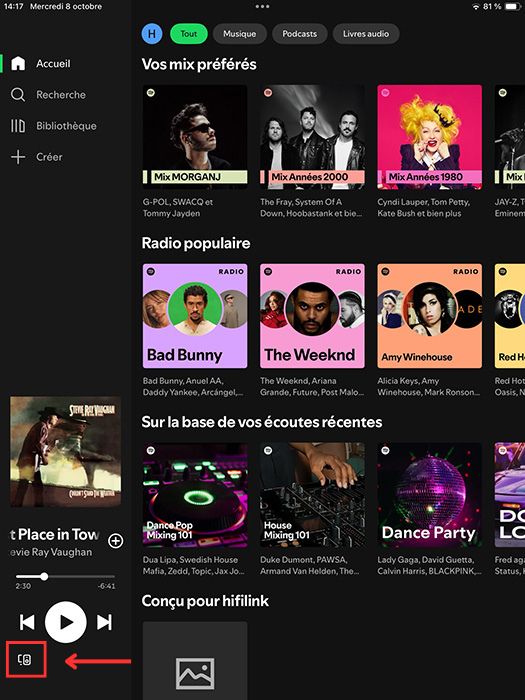The width and height of the screenshot is (525, 700).
Task: Go to Bibliothèque in sidebar
Action: pos(66,126)
